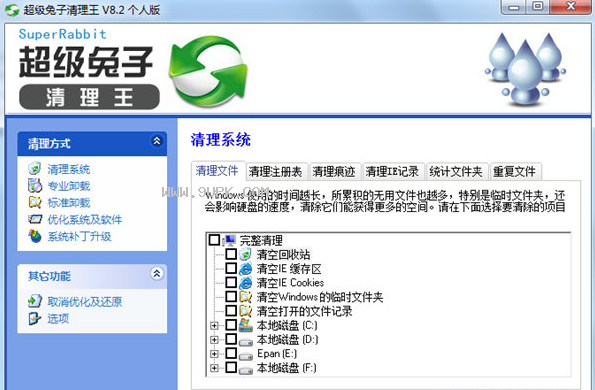This screenshot has width=595, height=390.
Task: Open the 清理系统 link
Action: pyautogui.click(x=69, y=169)
